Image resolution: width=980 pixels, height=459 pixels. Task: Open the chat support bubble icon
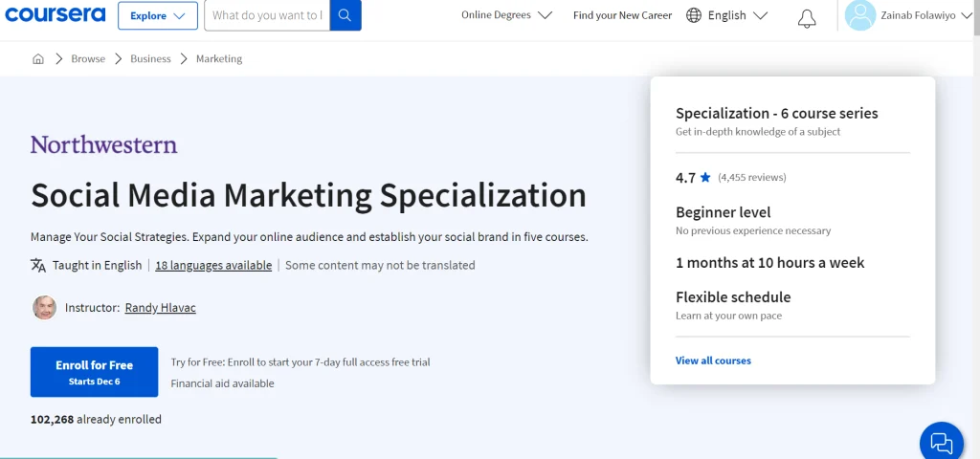click(x=942, y=442)
